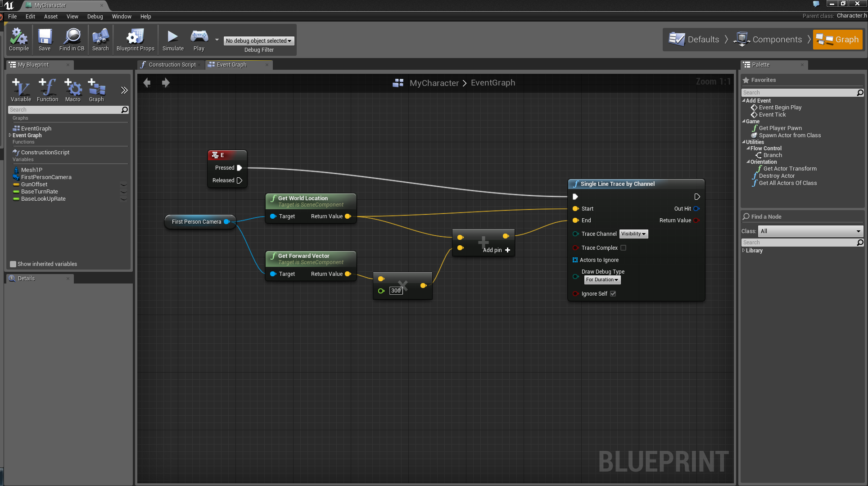
Task: Click the E key event node header
Action: [227, 155]
